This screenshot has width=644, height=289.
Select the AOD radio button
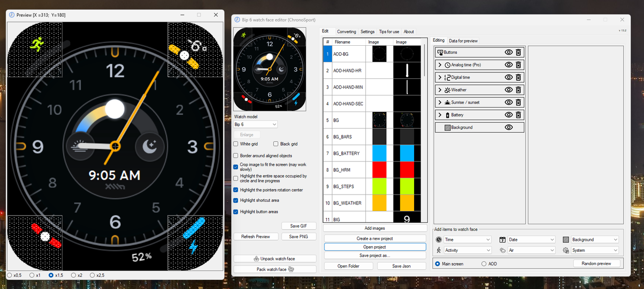click(x=484, y=264)
